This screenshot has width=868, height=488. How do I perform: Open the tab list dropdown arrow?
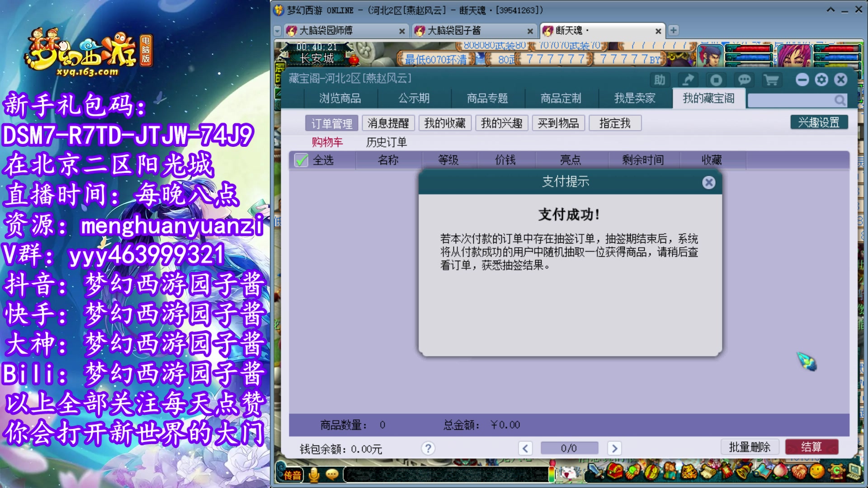click(x=278, y=31)
